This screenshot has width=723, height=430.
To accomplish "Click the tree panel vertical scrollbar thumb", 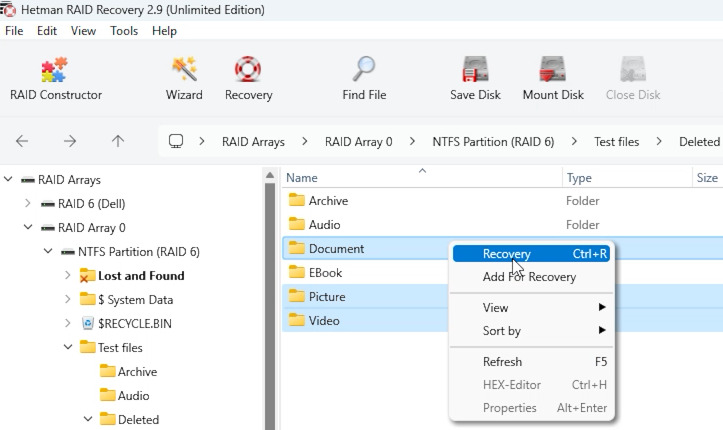I will click(x=270, y=306).
